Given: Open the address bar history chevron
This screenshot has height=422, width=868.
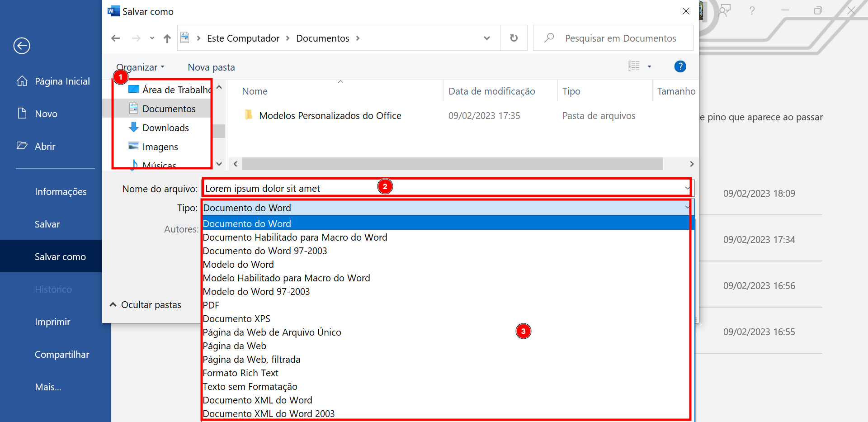Looking at the screenshot, I should pyautogui.click(x=487, y=38).
